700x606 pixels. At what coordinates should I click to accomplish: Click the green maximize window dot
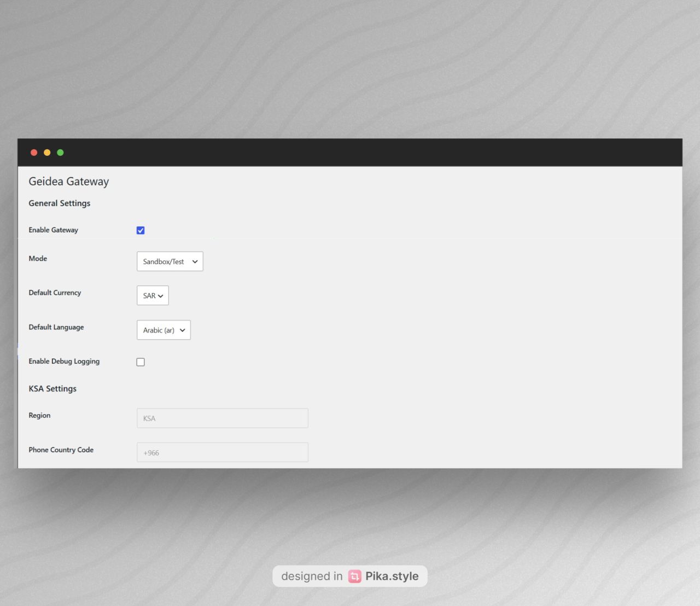pos(60,153)
